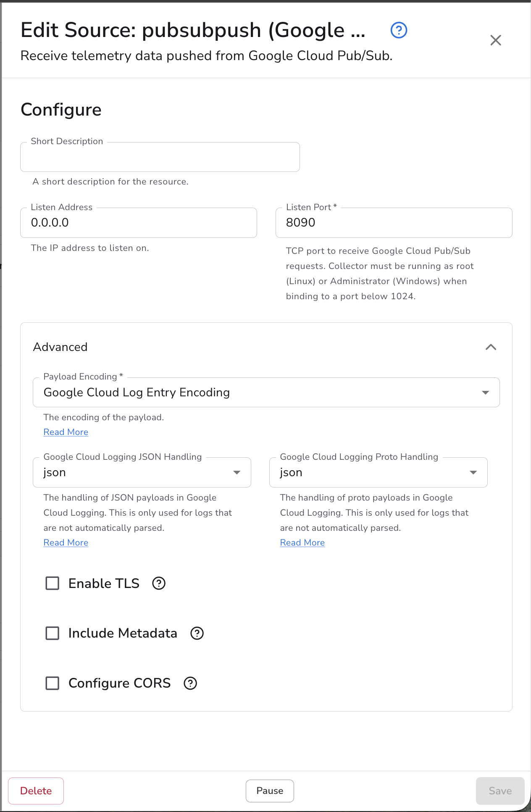Expand Google Cloud Logging Proto Handling dropdown
This screenshot has width=531, height=812.
click(x=378, y=473)
